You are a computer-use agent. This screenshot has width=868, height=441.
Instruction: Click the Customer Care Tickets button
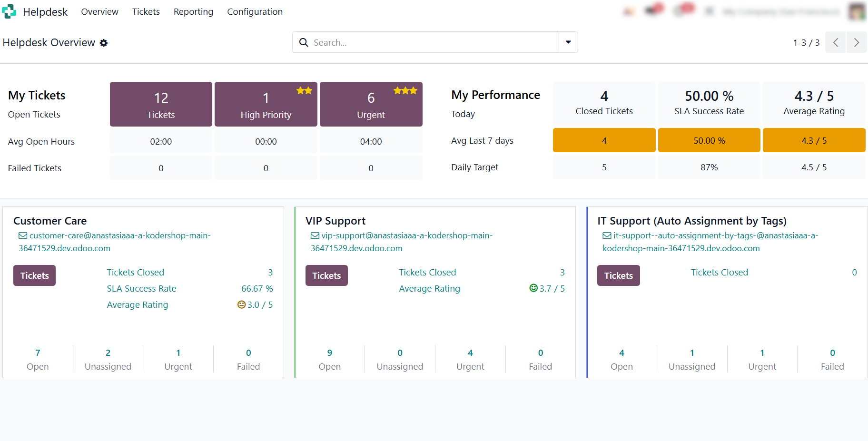point(34,275)
